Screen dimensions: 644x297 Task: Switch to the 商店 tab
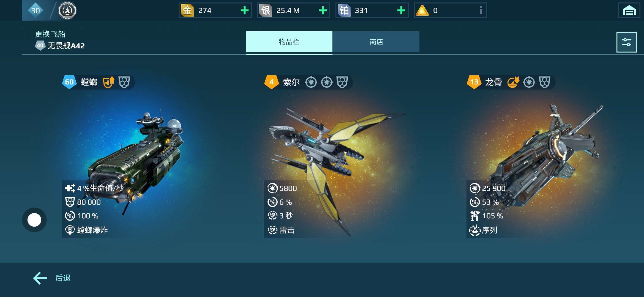tap(376, 42)
